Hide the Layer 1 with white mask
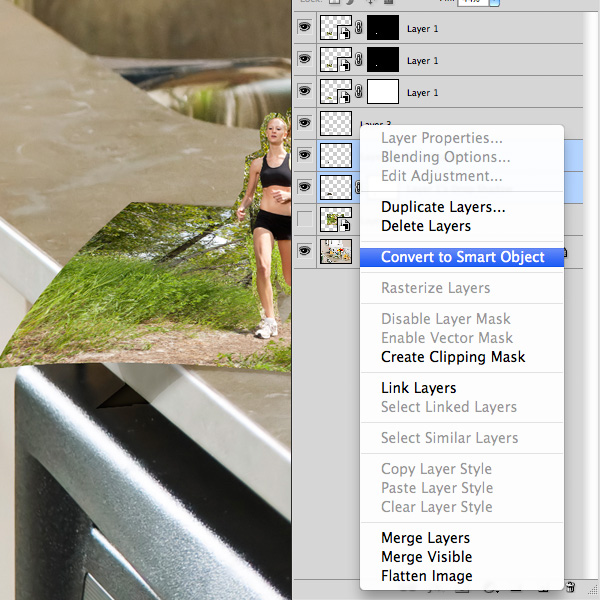The image size is (600, 600). tap(305, 91)
